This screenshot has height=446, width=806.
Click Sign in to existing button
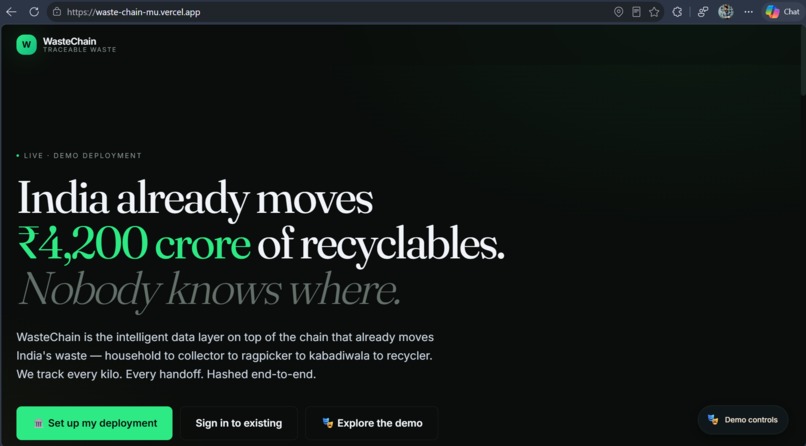[239, 423]
